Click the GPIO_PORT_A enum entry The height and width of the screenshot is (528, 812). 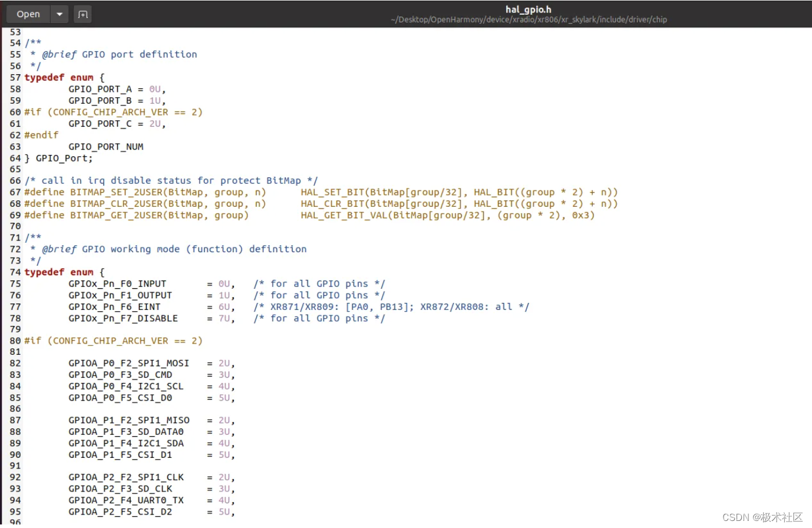coord(100,89)
